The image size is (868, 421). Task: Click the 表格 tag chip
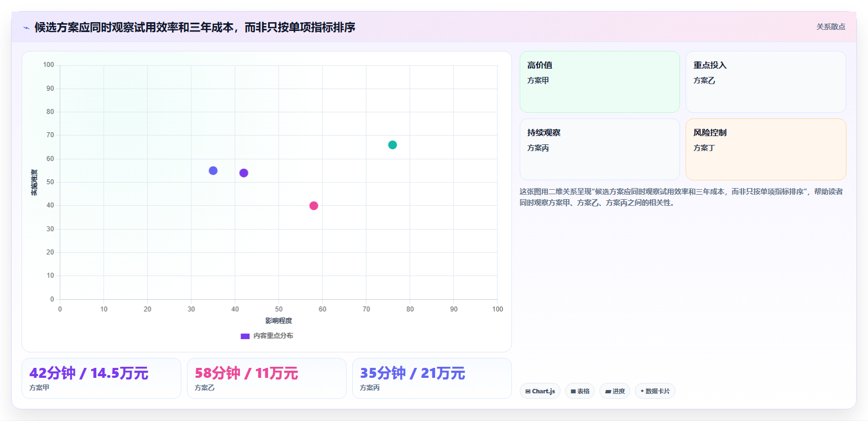tap(580, 391)
